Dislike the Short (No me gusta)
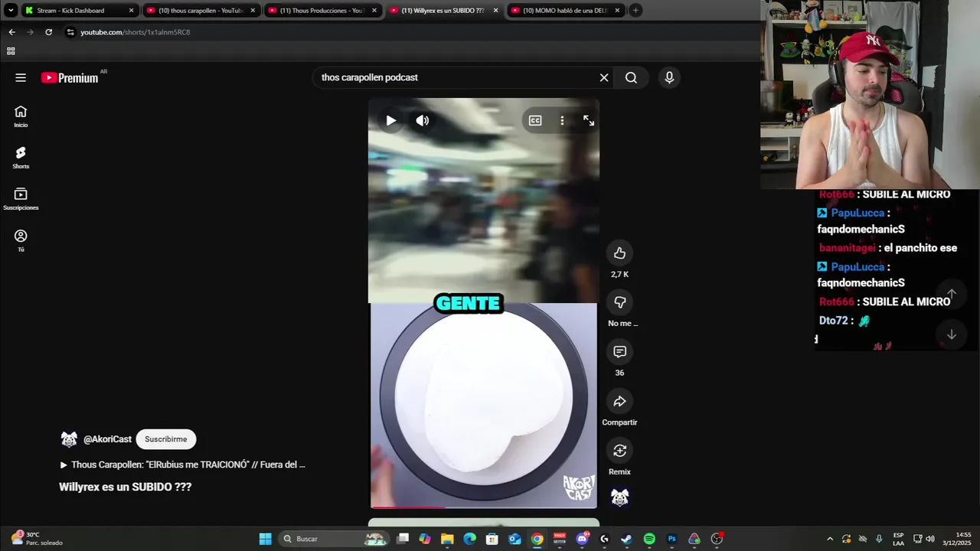 (619, 302)
